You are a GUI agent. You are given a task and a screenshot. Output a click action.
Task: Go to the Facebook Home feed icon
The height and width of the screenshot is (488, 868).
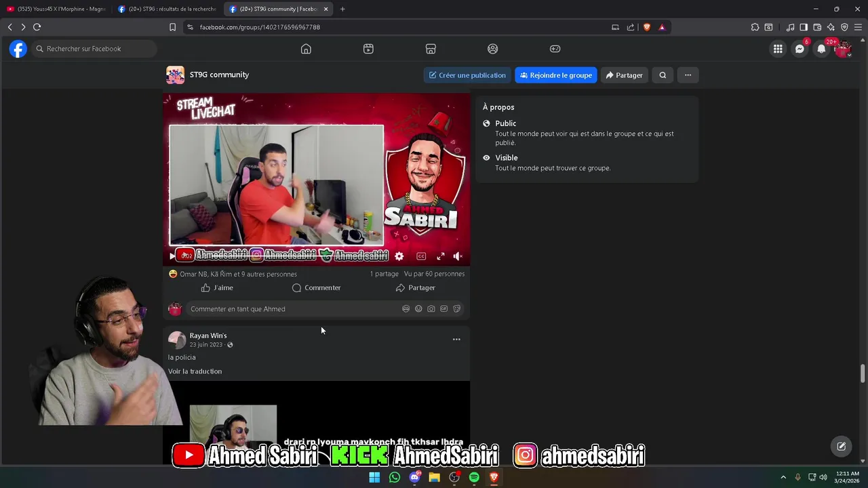[x=306, y=49]
